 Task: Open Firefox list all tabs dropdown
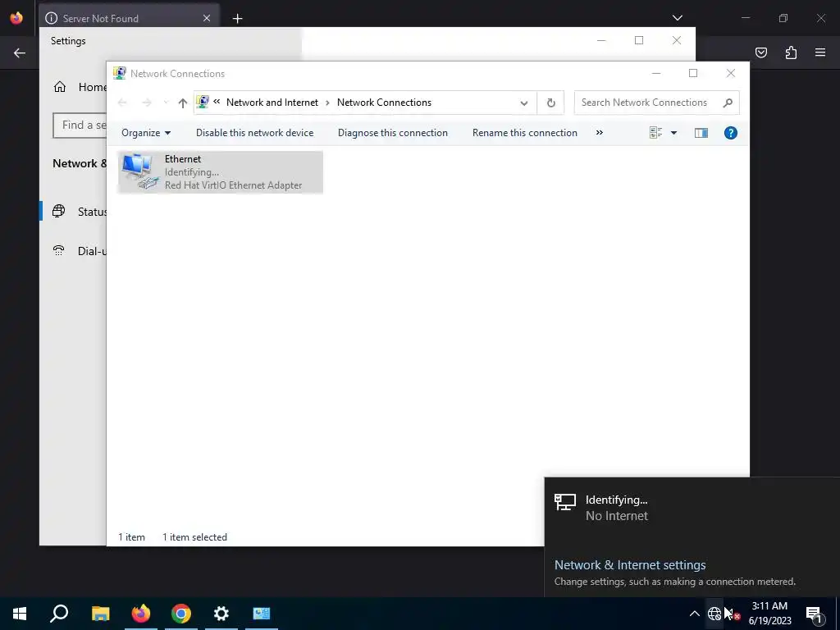point(677,18)
